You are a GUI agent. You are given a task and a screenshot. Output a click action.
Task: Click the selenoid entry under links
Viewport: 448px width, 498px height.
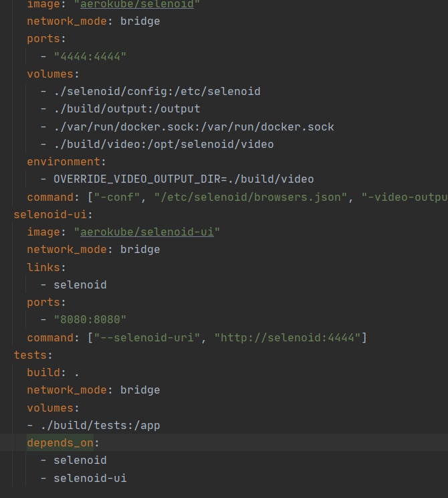[x=80, y=284]
